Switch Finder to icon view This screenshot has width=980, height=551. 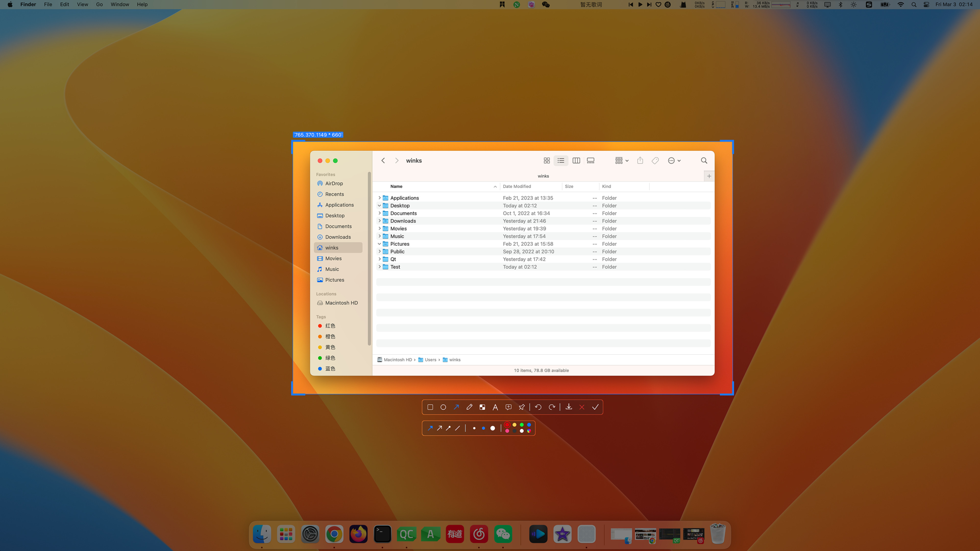pyautogui.click(x=547, y=160)
